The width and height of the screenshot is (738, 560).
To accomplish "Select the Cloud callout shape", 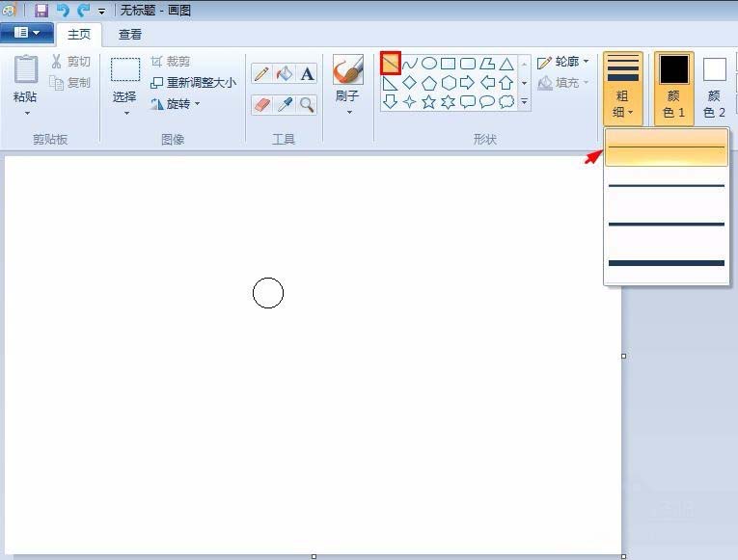I will click(x=506, y=101).
